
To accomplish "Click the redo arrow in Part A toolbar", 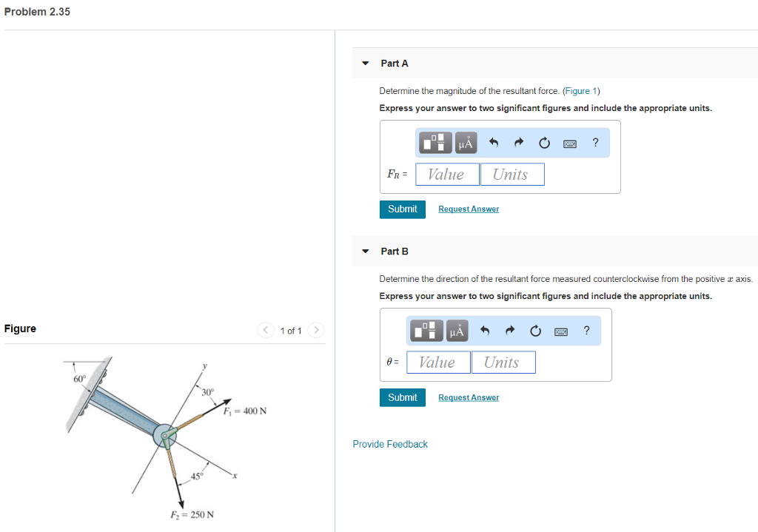I will (518, 142).
